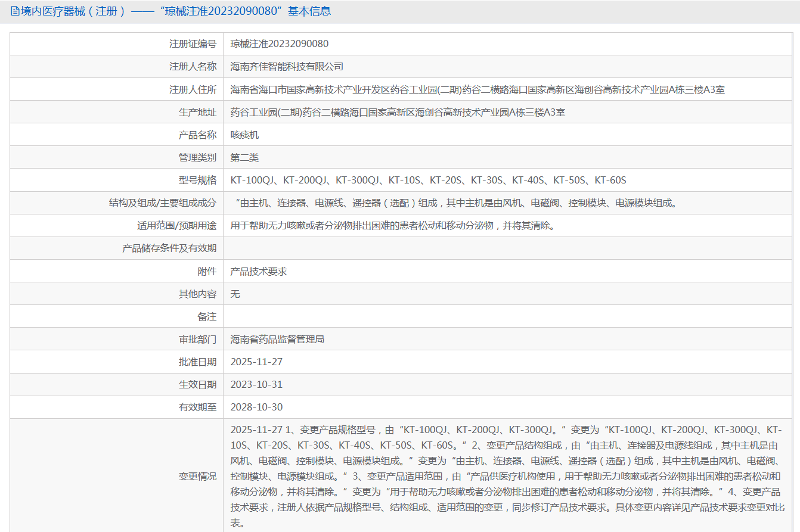
Task: Select product name 咳痰机
Action: coord(245,135)
